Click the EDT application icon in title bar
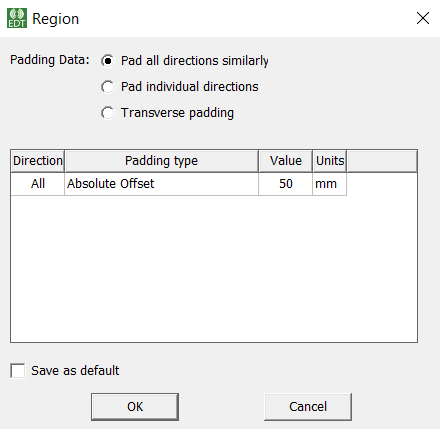 point(17,18)
